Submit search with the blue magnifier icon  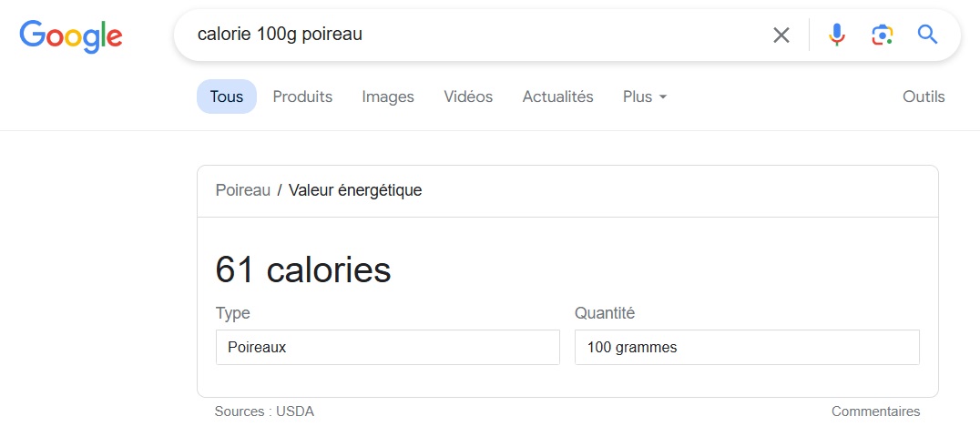click(927, 35)
